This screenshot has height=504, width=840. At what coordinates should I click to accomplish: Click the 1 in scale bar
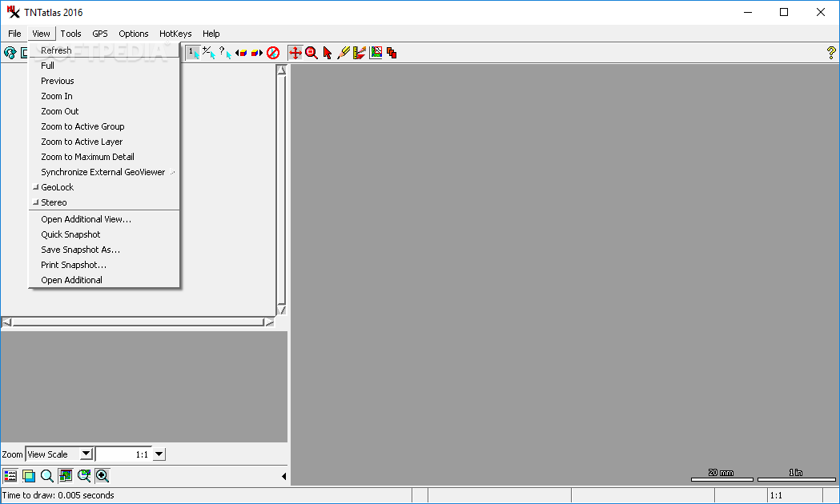coord(796,475)
